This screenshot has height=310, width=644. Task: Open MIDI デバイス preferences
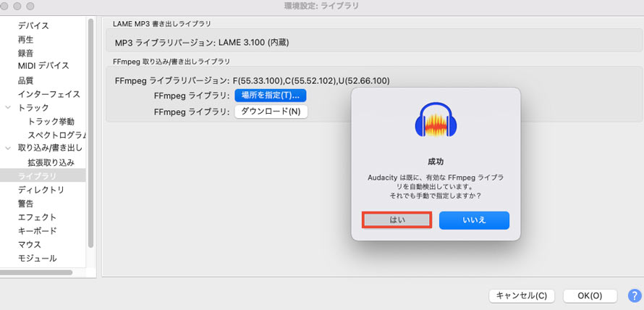coord(43,66)
